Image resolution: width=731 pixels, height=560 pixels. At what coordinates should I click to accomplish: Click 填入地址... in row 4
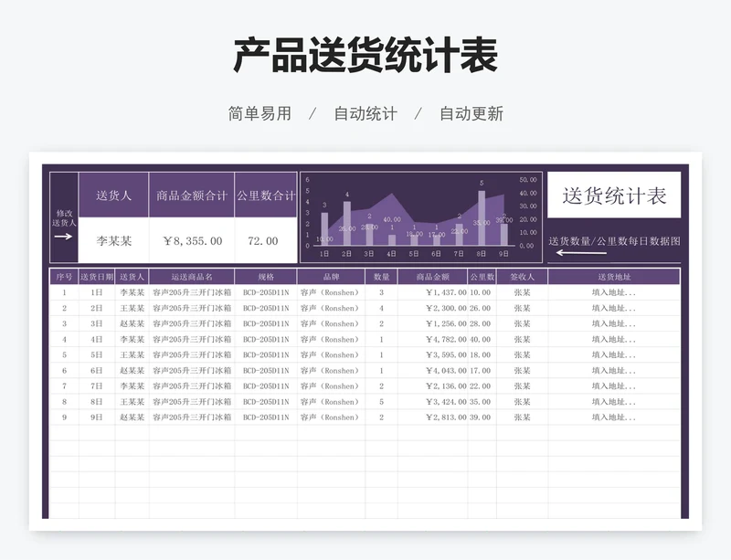pos(614,340)
